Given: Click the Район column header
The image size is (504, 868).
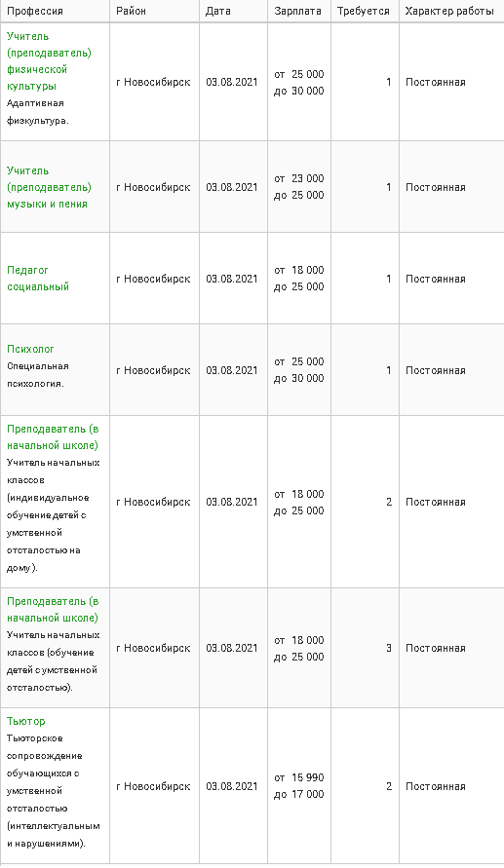Looking at the screenshot, I should point(132,11).
